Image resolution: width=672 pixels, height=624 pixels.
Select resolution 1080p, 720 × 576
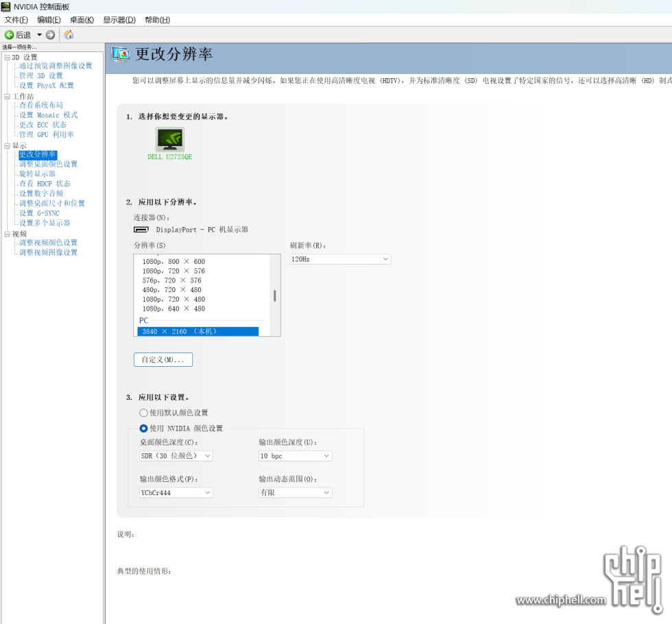[173, 271]
